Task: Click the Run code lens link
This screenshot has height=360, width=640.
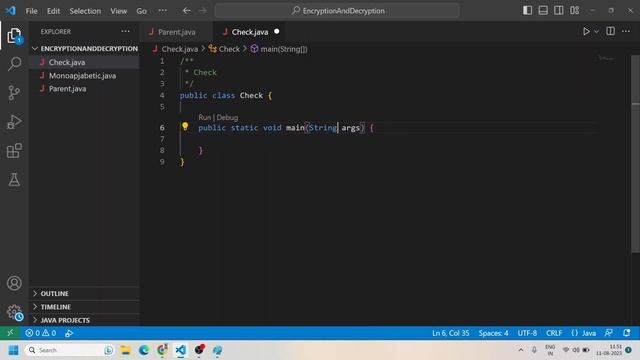Action: (204, 118)
